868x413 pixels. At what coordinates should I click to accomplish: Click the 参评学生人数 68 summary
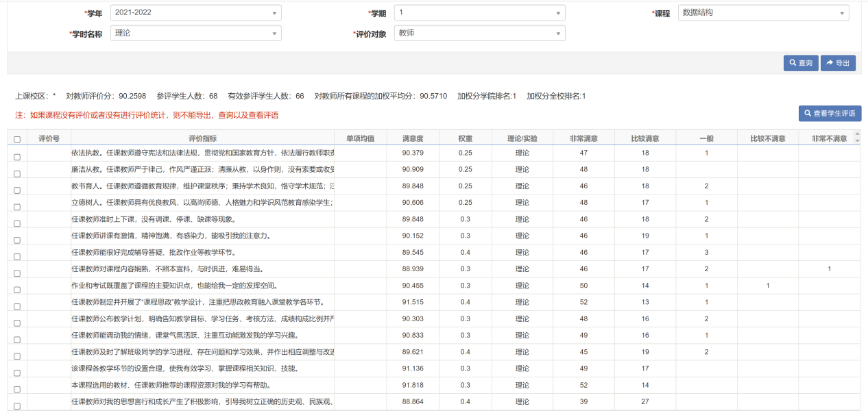point(187,96)
